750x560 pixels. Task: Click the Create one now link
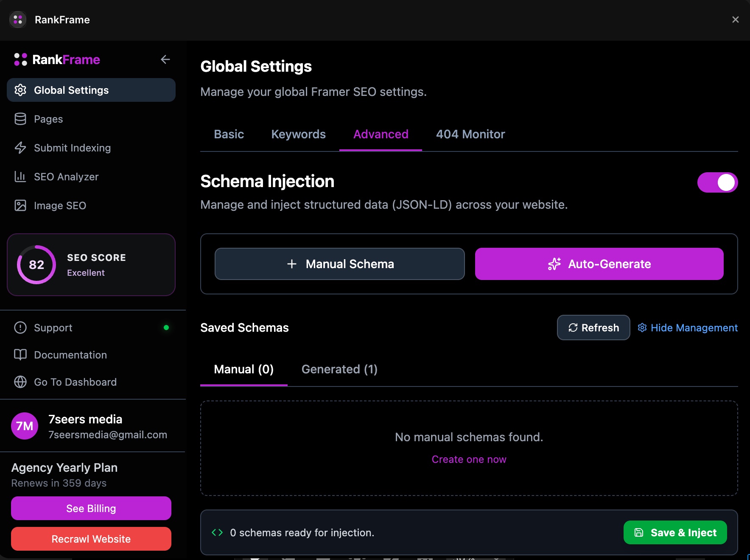click(468, 459)
